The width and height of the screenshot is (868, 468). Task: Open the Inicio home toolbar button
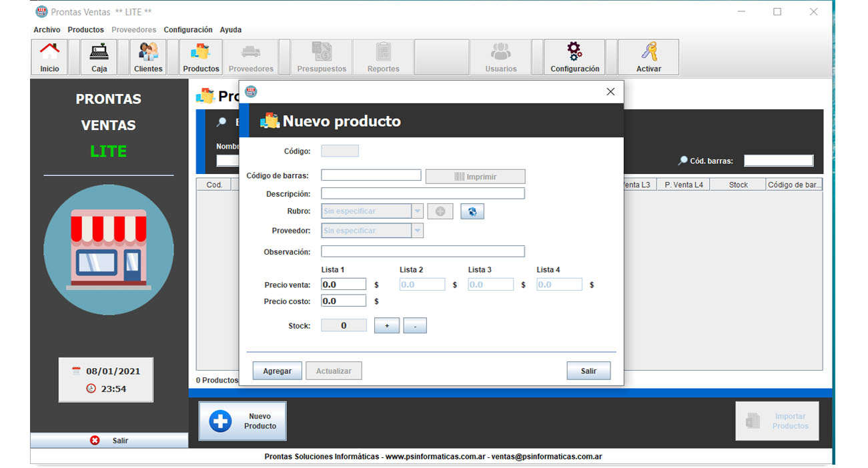pyautogui.click(x=49, y=57)
